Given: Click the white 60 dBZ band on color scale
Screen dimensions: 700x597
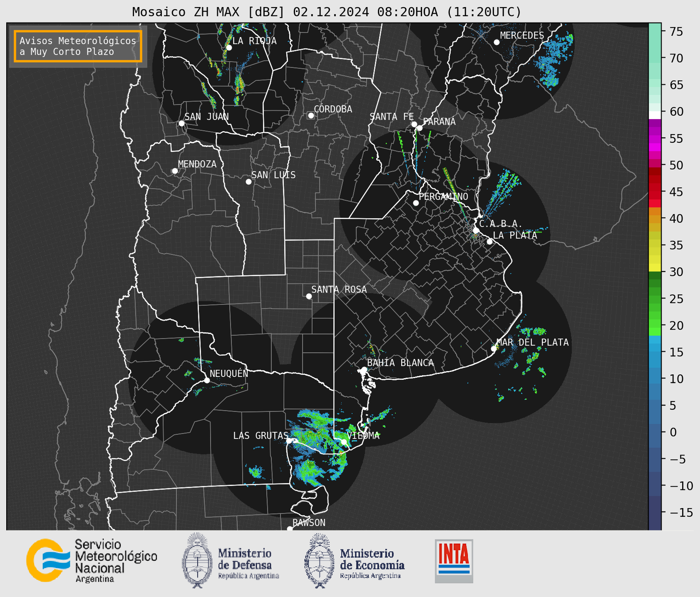Looking at the screenshot, I should (x=655, y=115).
